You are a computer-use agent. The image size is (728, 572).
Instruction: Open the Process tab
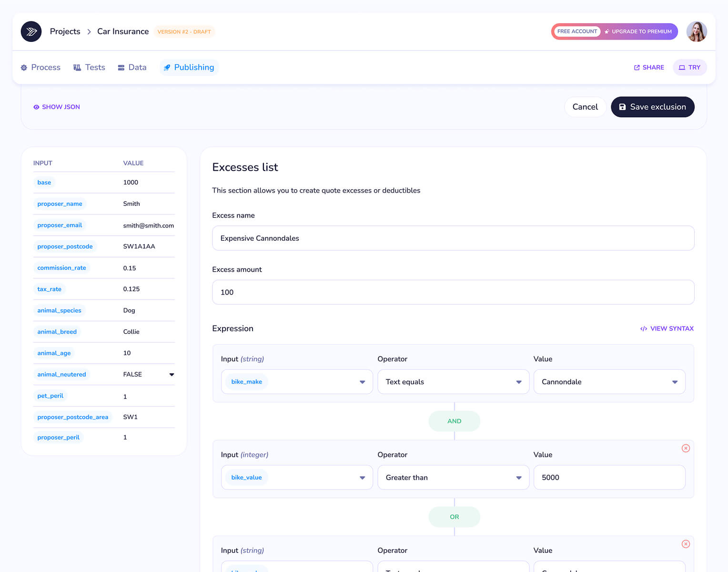(x=40, y=67)
